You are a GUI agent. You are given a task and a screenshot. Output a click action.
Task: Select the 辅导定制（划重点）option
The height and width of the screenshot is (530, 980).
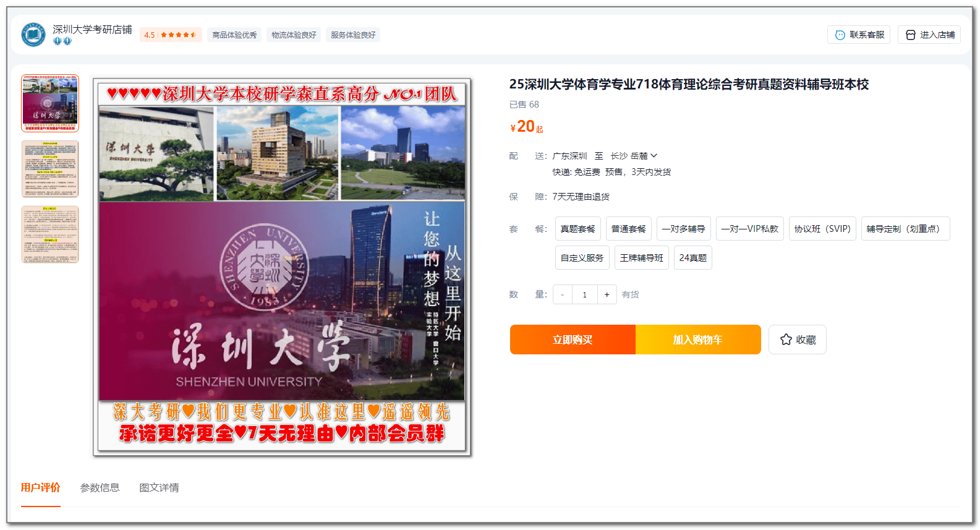pyautogui.click(x=906, y=229)
